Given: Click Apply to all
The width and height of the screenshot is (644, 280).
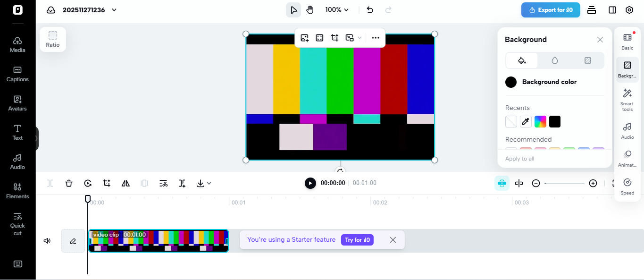Looking at the screenshot, I should (x=519, y=159).
